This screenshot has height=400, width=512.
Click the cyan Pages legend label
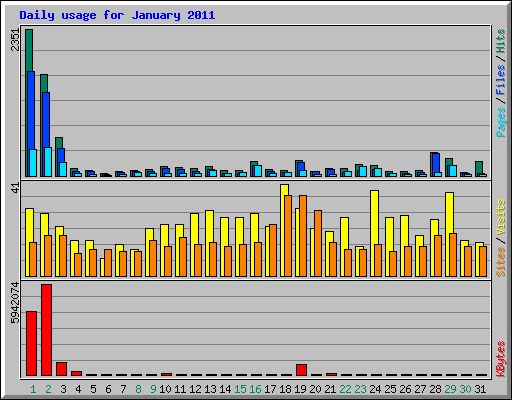[x=500, y=122]
